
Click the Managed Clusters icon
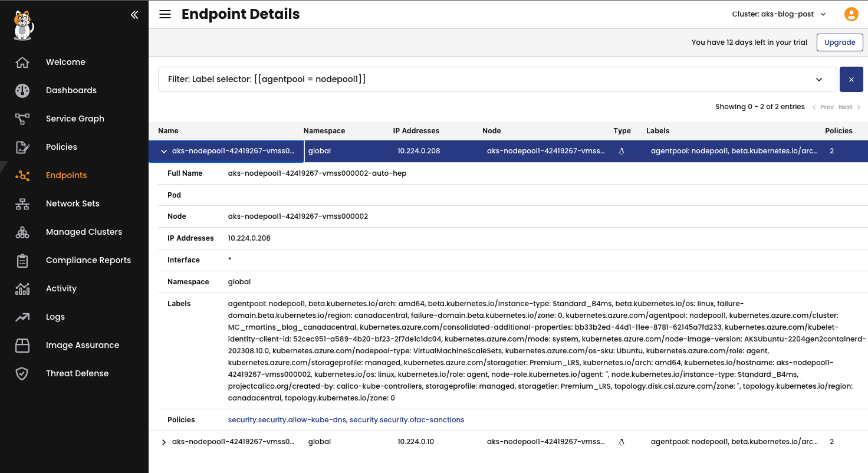tap(22, 232)
